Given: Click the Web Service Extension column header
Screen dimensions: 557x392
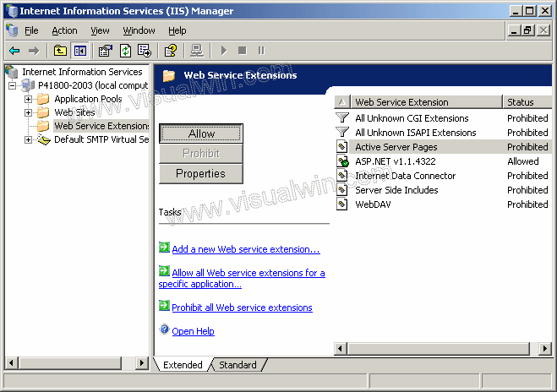Looking at the screenshot, I should (x=426, y=102).
